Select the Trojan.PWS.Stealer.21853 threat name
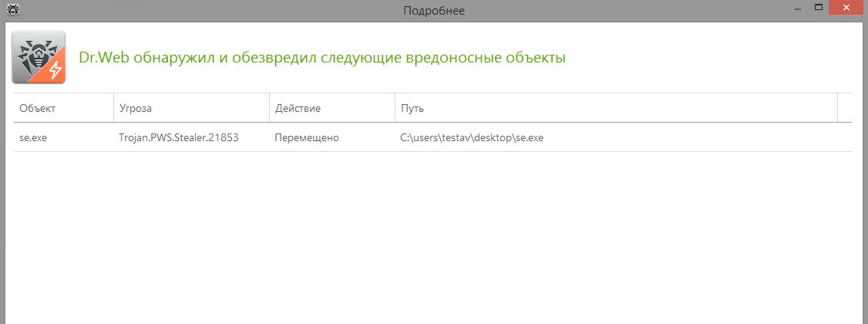The width and height of the screenshot is (868, 324). pos(179,138)
